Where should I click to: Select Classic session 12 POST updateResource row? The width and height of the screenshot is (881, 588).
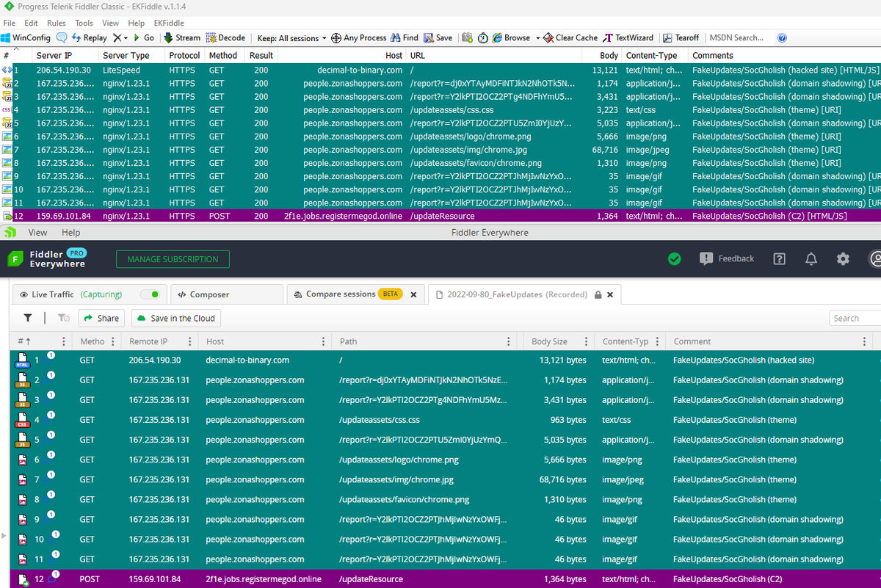coord(440,217)
